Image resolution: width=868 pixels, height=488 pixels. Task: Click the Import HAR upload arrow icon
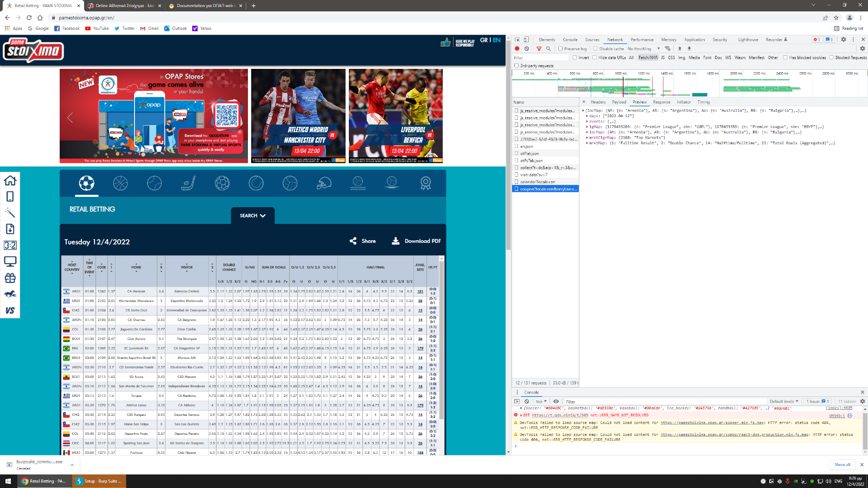tap(680, 48)
